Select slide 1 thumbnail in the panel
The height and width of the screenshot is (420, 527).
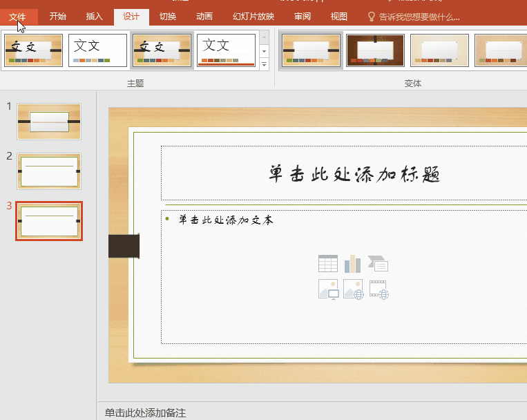49,122
